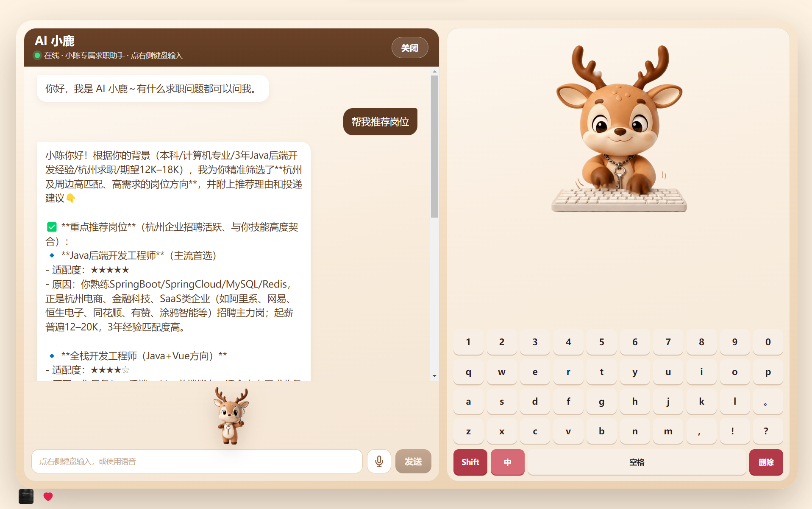Screen dimensions: 812x509
Task: Click the greeting message 你好，我是 AI 小鹿
Action: coord(153,89)
